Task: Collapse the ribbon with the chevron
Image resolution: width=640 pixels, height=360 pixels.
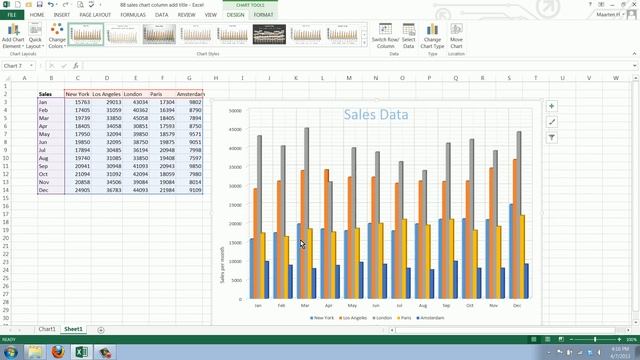Action: (x=634, y=53)
